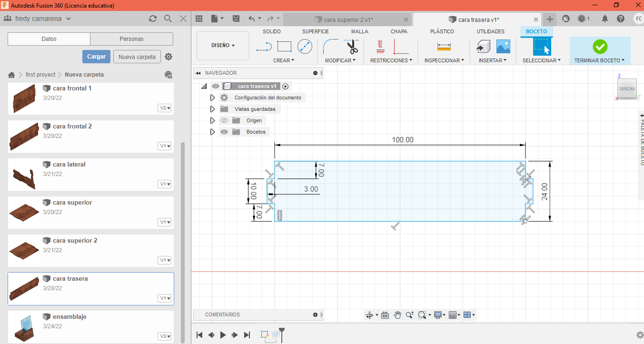Open the Look At tool in navigation bar

point(385,315)
